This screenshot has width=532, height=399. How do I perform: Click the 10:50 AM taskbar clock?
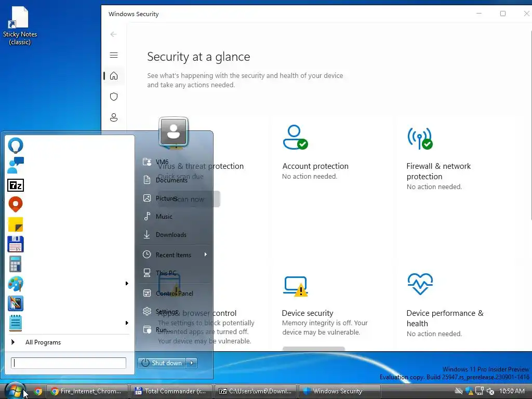[512, 391]
